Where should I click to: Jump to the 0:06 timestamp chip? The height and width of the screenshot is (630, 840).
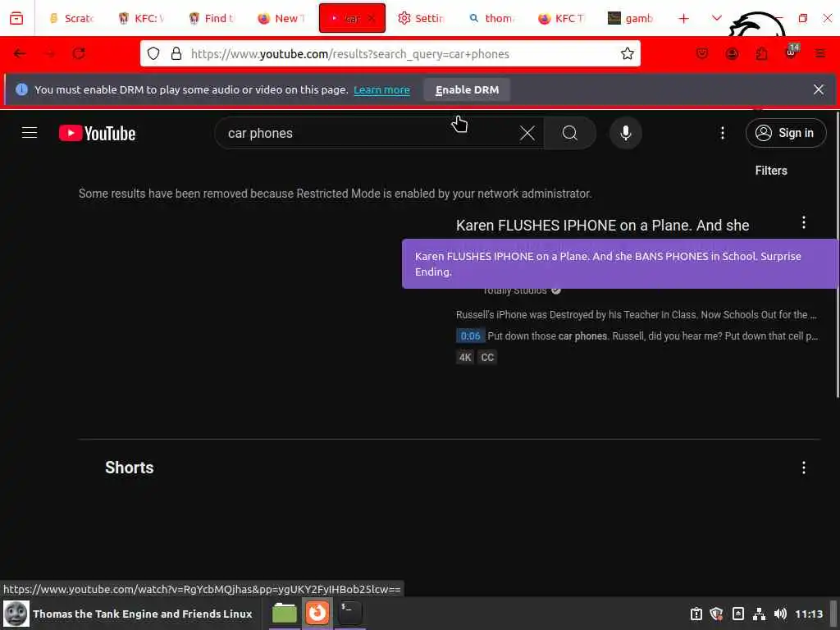click(x=470, y=336)
